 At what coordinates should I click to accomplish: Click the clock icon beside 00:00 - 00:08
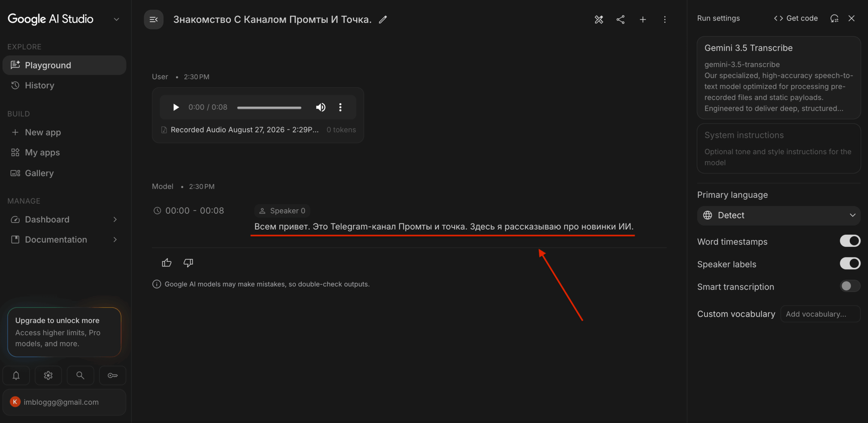[157, 211]
